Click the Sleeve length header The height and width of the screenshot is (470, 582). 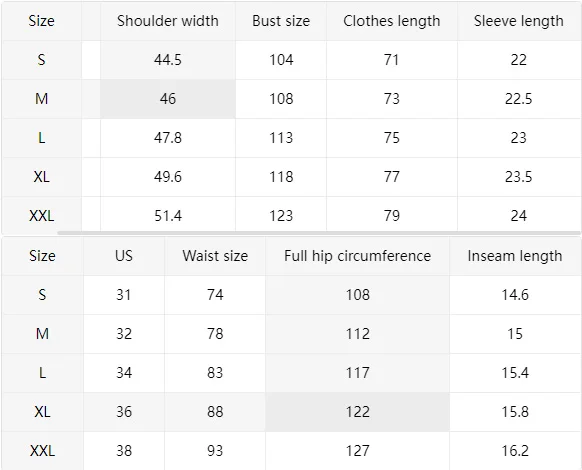click(x=519, y=21)
